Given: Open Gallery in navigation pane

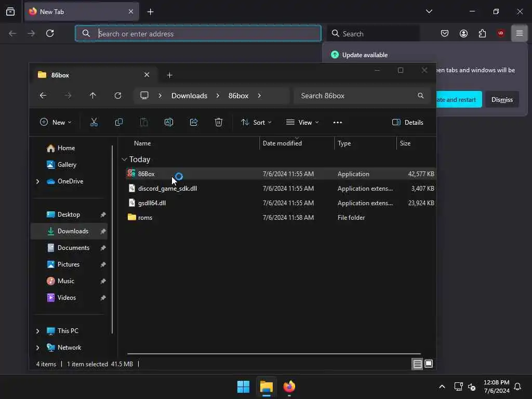Looking at the screenshot, I should click(67, 165).
